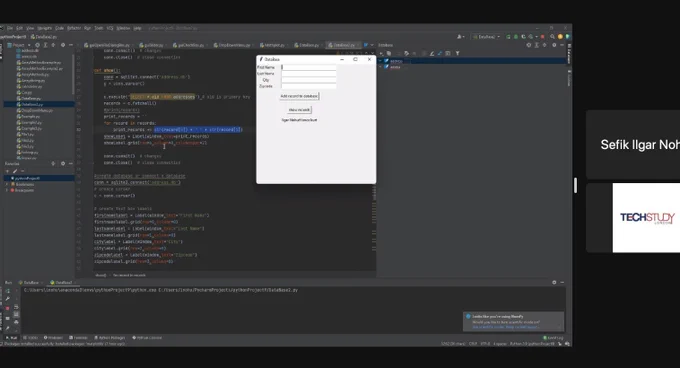Click the red Stop icon in top toolbar

point(542,37)
